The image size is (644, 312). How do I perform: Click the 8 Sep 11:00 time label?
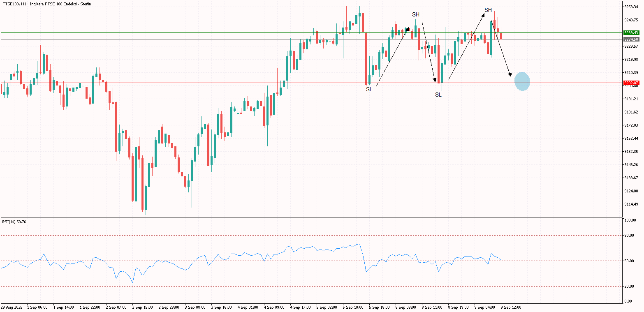(432, 307)
